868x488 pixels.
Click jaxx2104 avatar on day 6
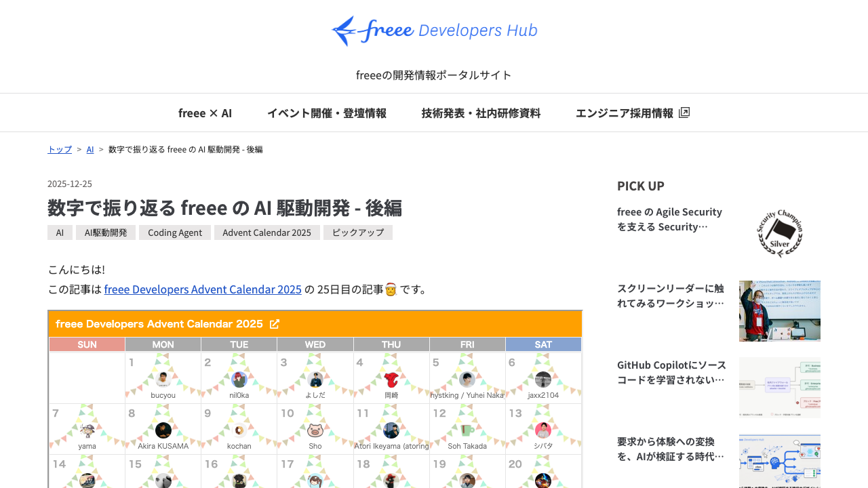tap(542, 380)
